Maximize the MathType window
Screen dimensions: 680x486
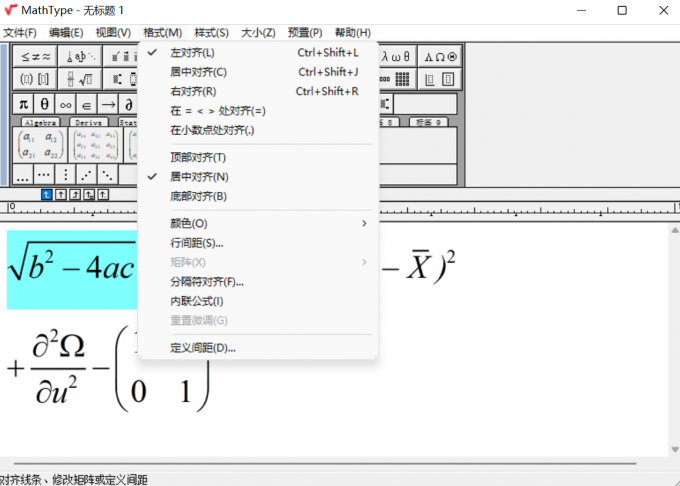pyautogui.click(x=622, y=10)
